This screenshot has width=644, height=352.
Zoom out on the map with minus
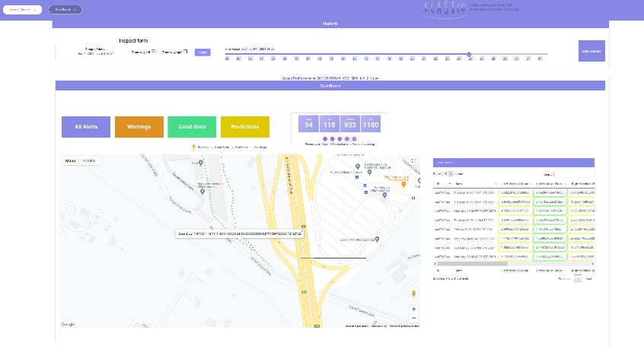coord(413,319)
